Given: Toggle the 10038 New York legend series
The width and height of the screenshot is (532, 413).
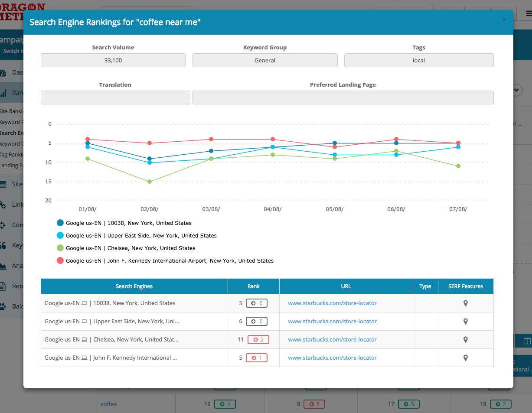Looking at the screenshot, I should (60, 223).
